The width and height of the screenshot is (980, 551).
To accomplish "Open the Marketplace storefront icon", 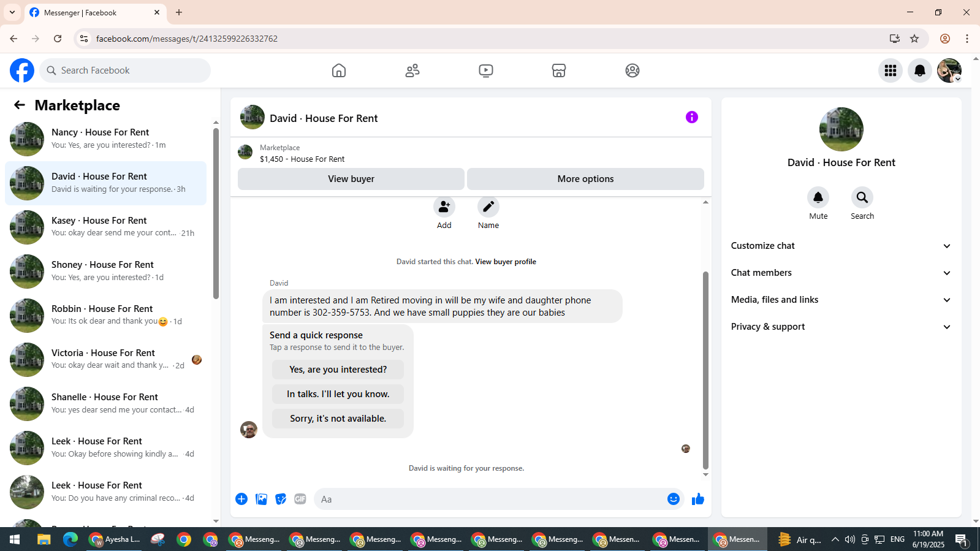I will point(559,70).
